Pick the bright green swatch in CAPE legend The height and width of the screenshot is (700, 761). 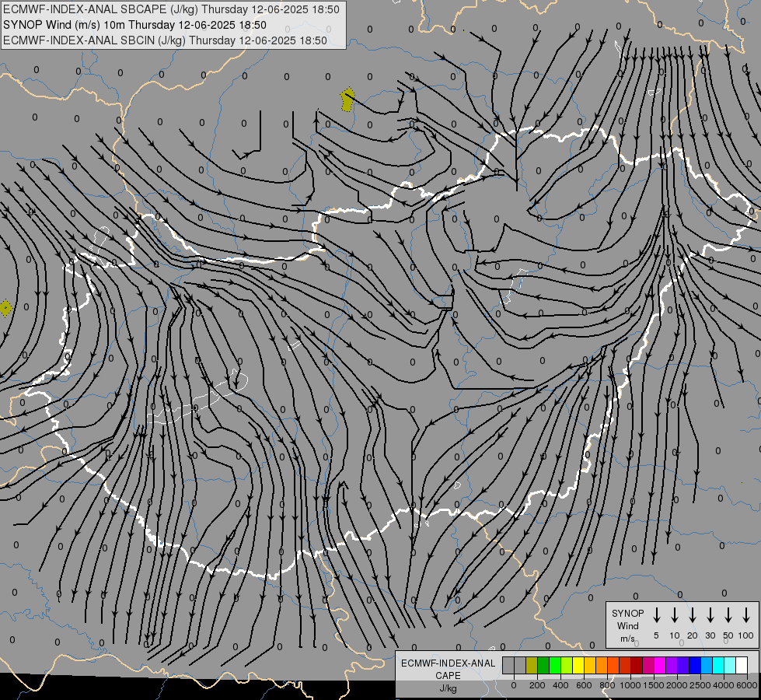pos(555,665)
